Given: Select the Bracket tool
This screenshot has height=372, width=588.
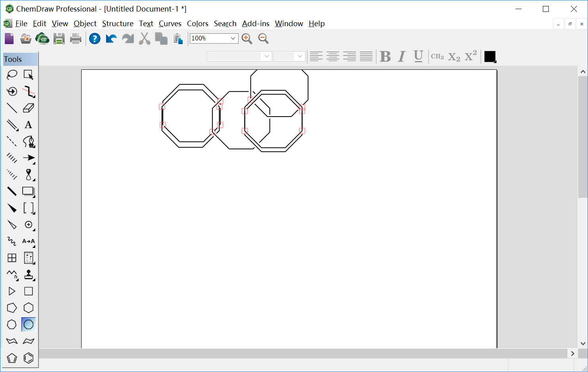Looking at the screenshot, I should [29, 208].
